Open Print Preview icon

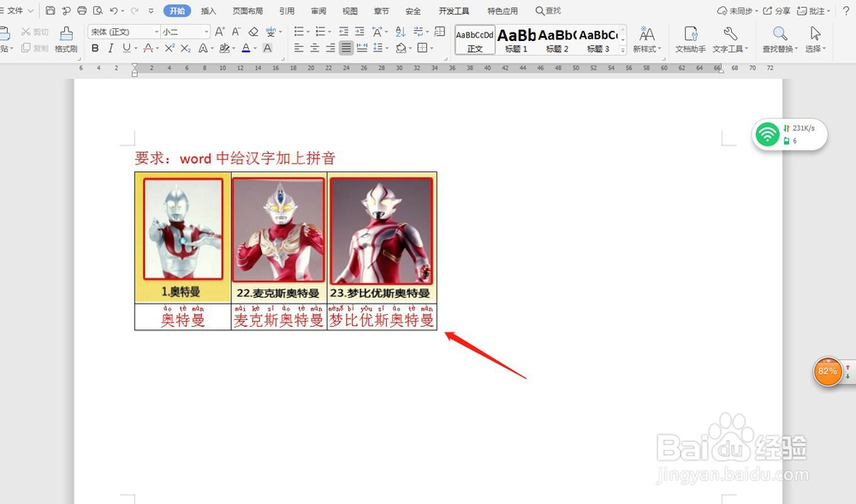pos(98,10)
